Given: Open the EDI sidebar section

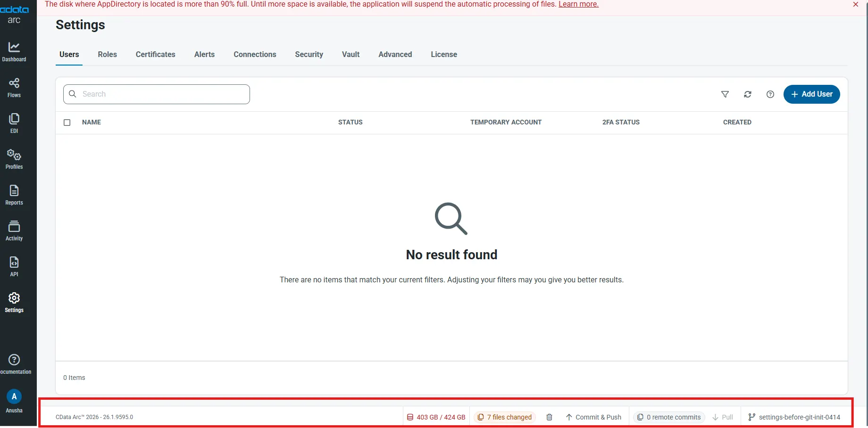Looking at the screenshot, I should point(14,123).
